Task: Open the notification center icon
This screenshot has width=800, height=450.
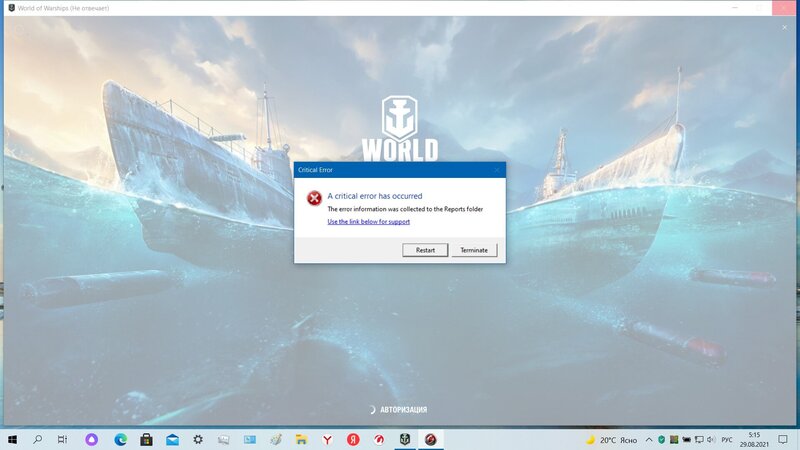Action: (783, 439)
